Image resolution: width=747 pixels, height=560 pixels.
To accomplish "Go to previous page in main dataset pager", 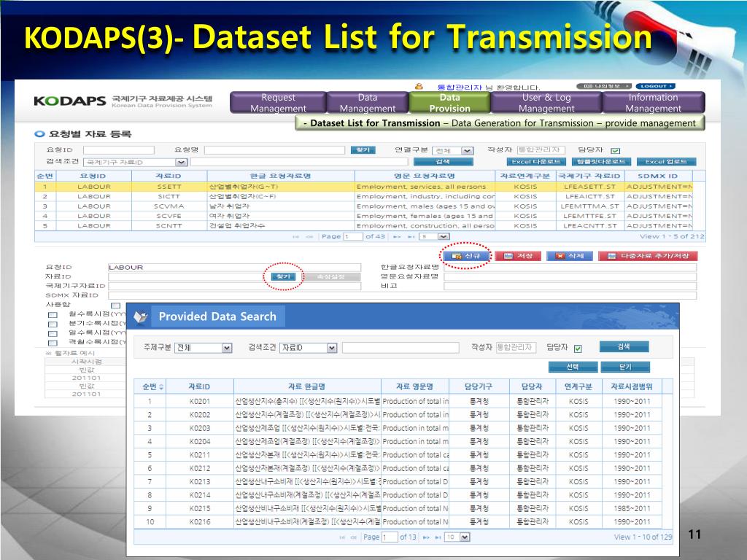I will [309, 237].
